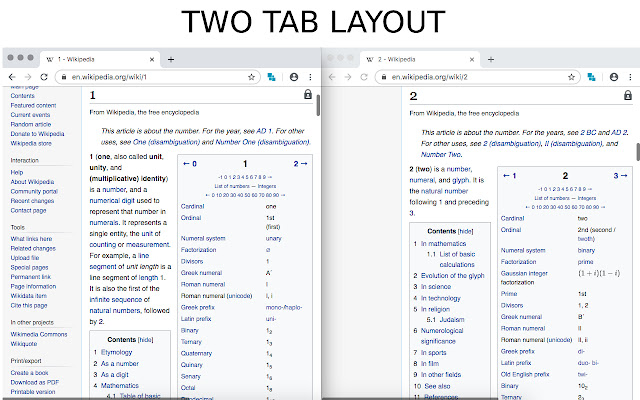Close the '2 - Wikipedia' tab
The image size is (640, 400).
(472, 60)
